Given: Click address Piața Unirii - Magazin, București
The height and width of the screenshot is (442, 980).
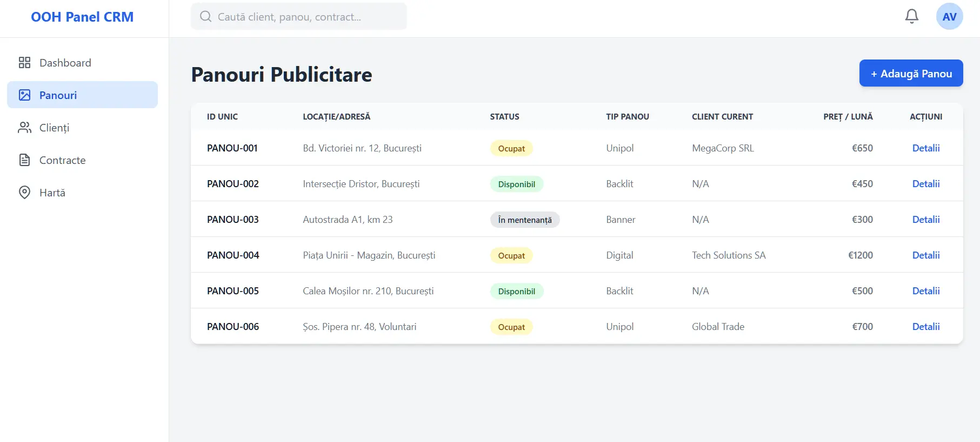Looking at the screenshot, I should 369,255.
